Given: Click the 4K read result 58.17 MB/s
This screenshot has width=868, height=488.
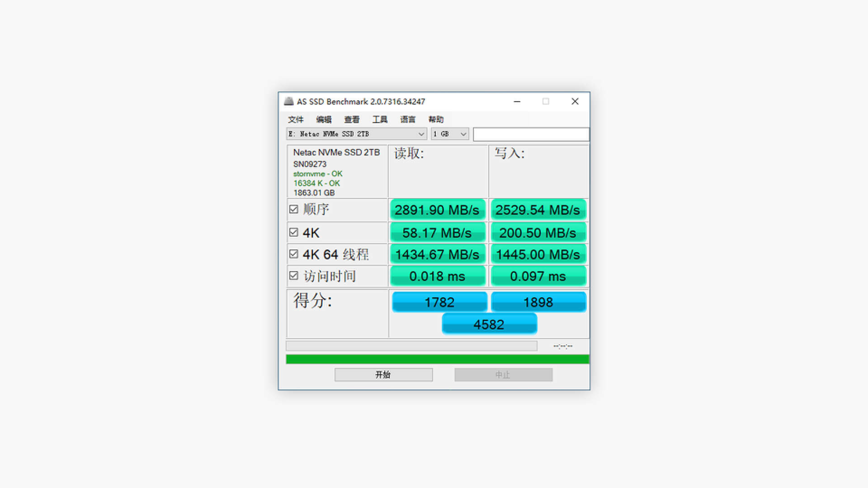Looking at the screenshot, I should click(x=437, y=233).
